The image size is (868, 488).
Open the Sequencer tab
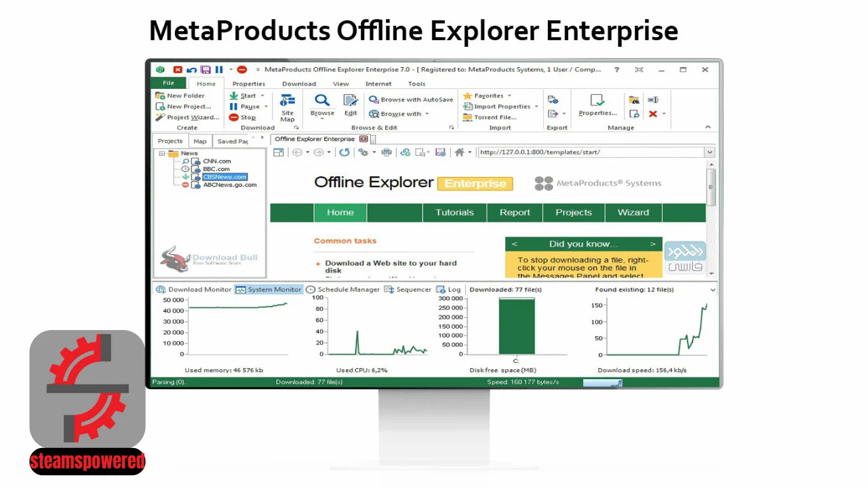(408, 289)
